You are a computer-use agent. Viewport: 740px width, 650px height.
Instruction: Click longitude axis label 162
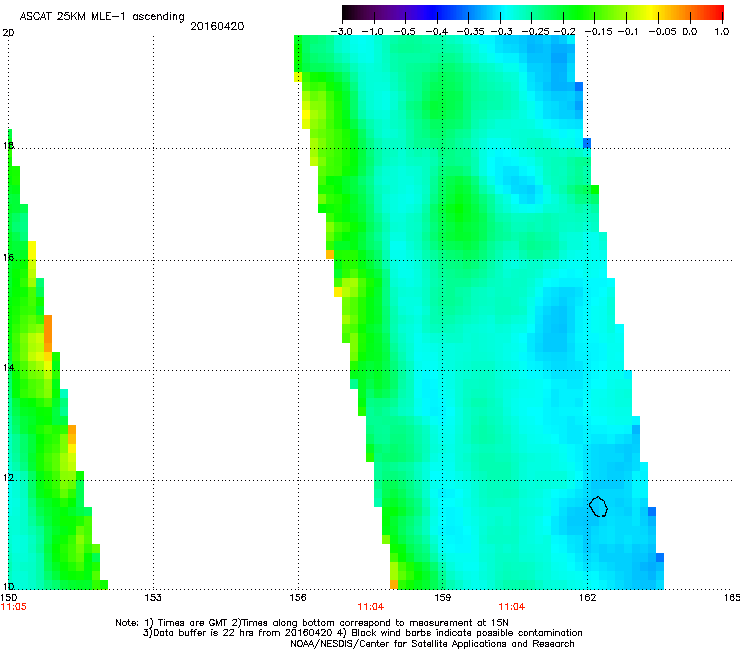coord(587,598)
